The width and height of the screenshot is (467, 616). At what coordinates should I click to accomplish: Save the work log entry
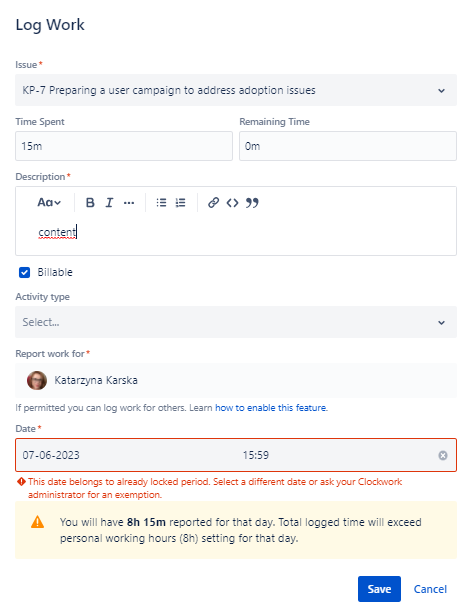[x=379, y=589]
